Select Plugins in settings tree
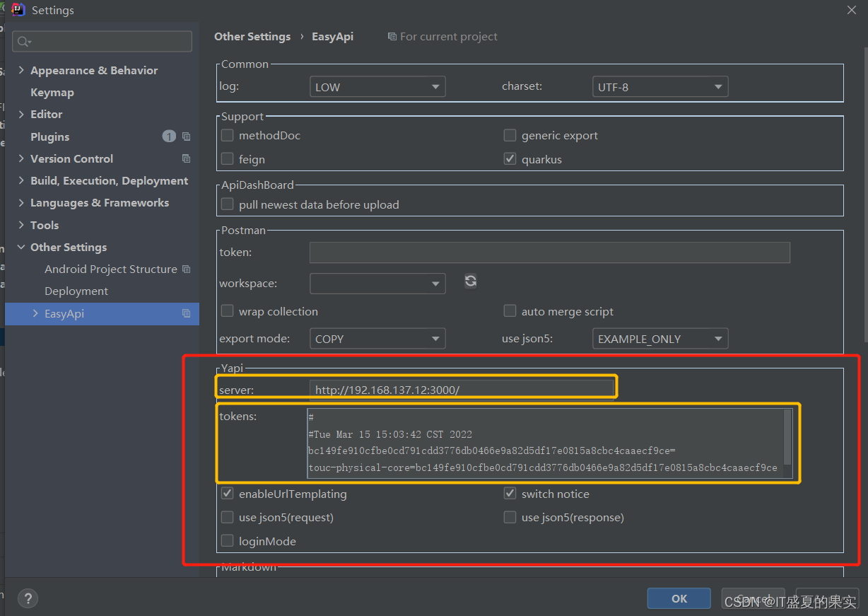The width and height of the screenshot is (868, 616). [49, 136]
